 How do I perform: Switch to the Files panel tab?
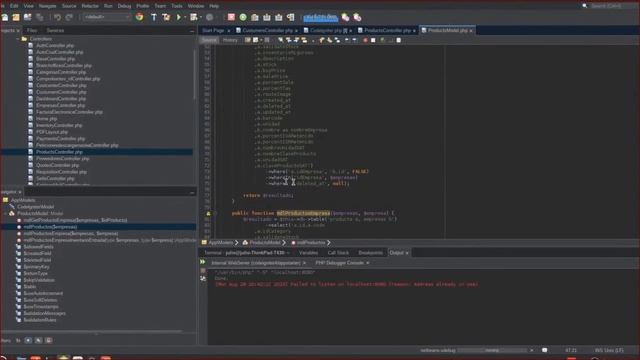click(x=32, y=30)
